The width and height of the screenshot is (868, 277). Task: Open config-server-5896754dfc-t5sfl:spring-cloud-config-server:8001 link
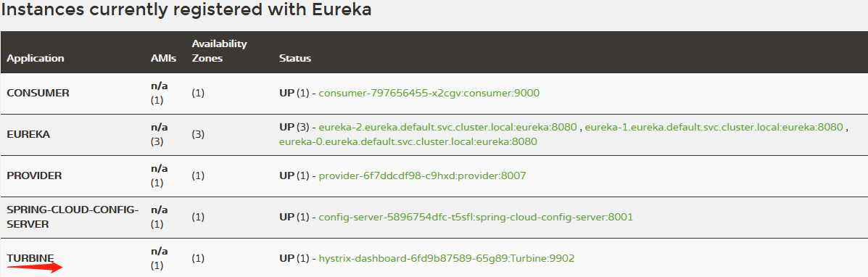476,217
